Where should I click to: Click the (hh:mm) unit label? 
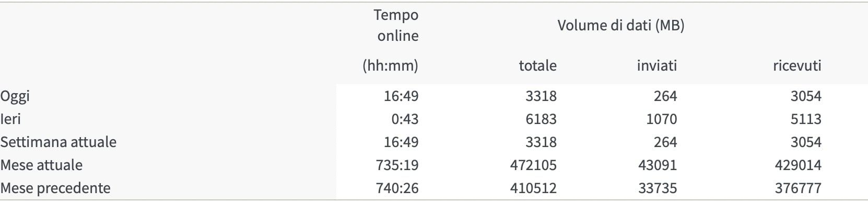point(391,66)
